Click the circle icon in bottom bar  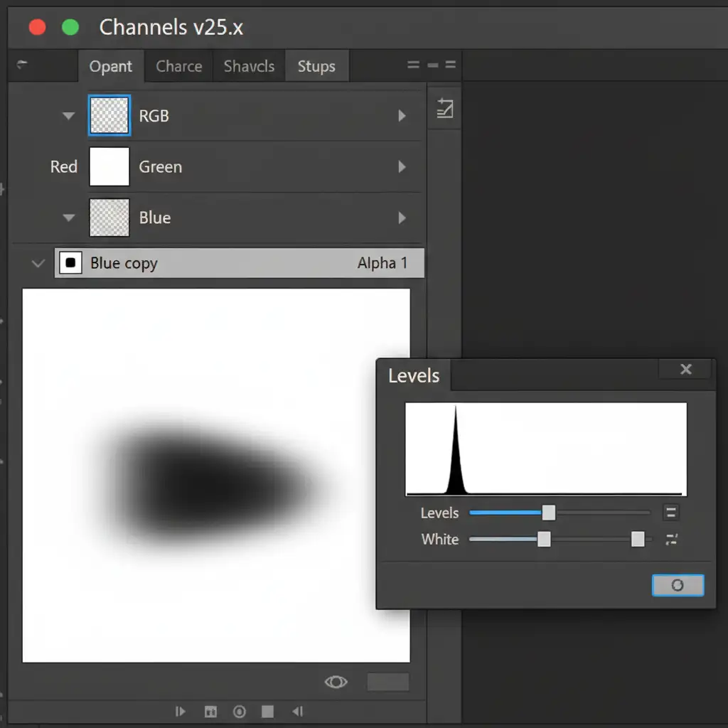240,711
